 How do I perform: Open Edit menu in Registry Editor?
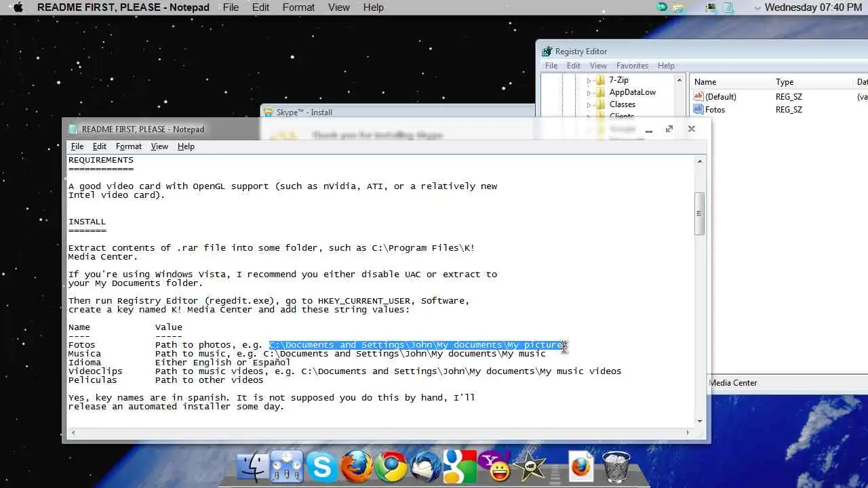(574, 66)
